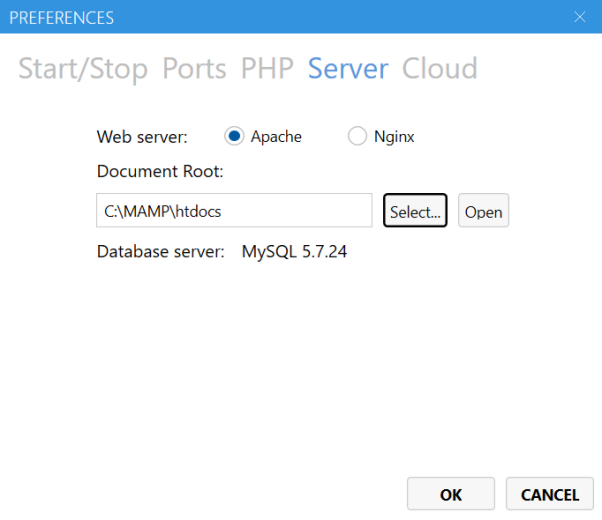Screen dimensions: 602x520
Task: Confirm preferences with OK
Action: 451,494
